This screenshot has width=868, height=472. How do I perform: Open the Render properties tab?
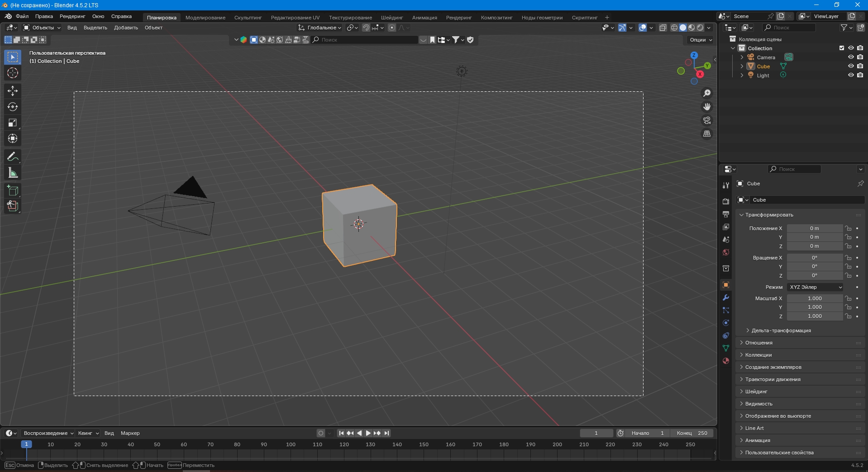click(726, 201)
